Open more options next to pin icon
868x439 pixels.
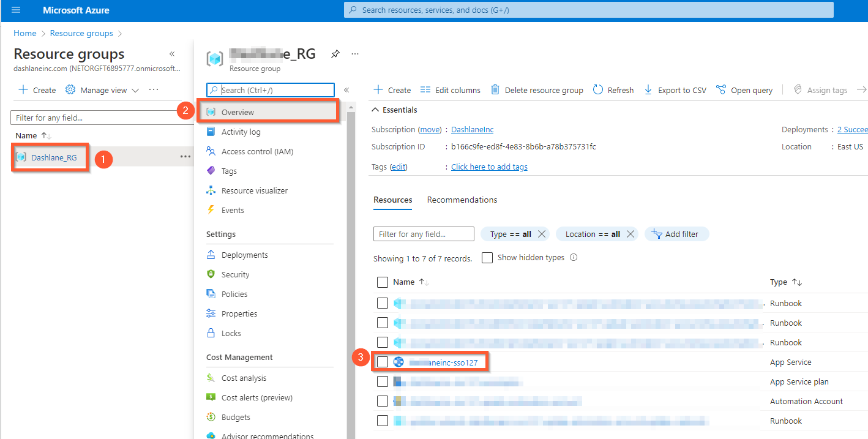(354, 54)
